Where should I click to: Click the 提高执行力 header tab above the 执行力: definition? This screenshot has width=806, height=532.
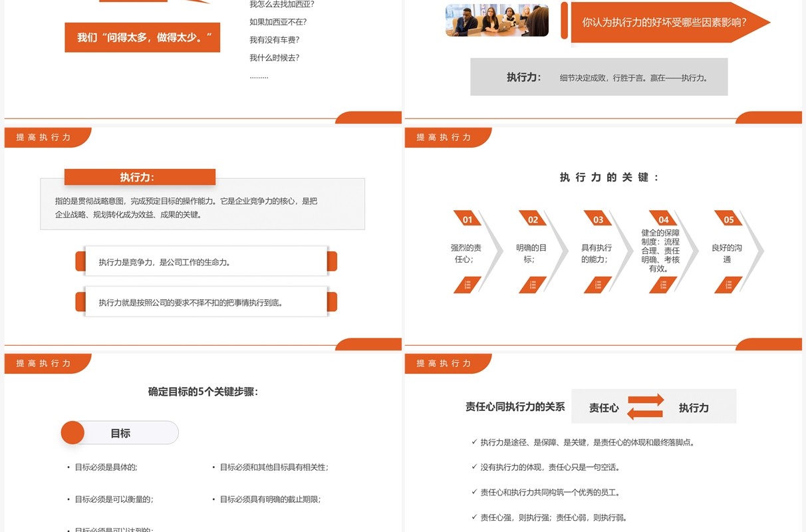click(47, 137)
